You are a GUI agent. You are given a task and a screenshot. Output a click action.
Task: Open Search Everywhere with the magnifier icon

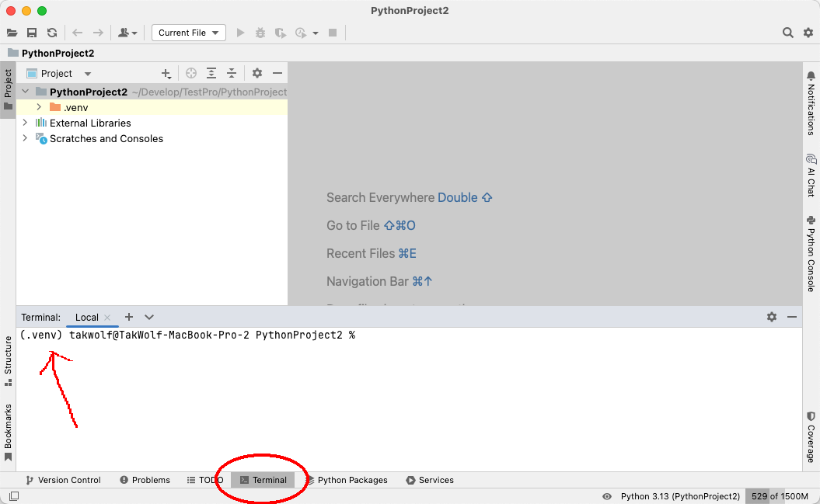tap(787, 33)
